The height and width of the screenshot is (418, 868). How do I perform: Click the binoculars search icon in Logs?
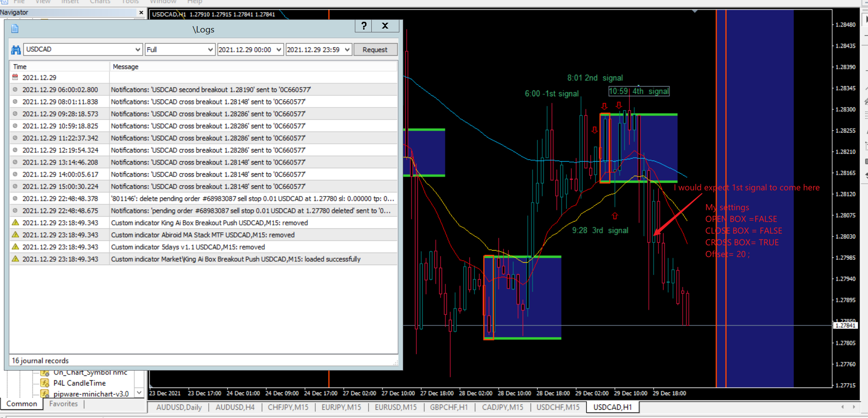pyautogui.click(x=15, y=49)
